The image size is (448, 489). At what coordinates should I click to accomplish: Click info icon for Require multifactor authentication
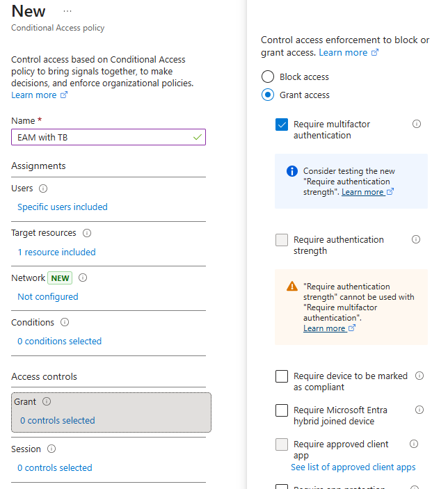click(417, 124)
